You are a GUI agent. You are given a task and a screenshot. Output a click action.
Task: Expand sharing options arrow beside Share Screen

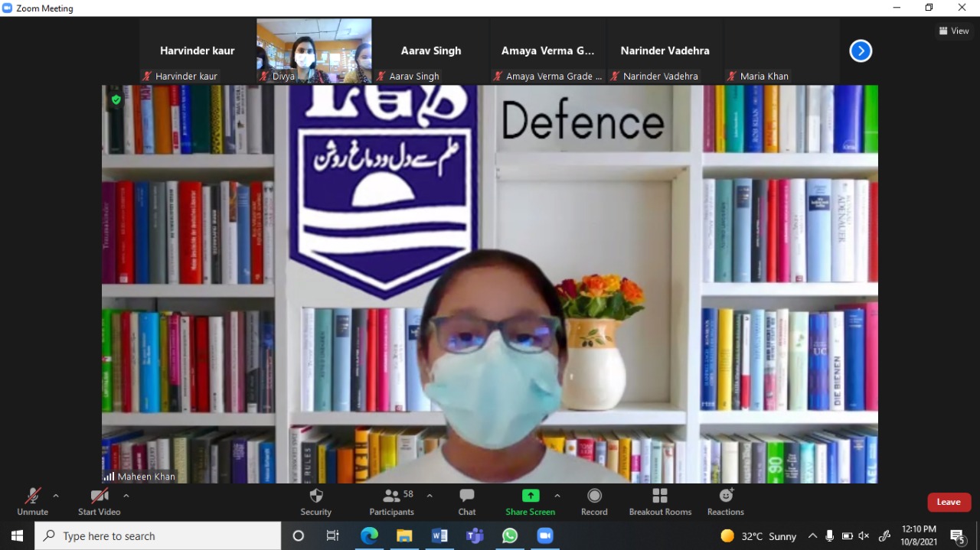tap(557, 496)
